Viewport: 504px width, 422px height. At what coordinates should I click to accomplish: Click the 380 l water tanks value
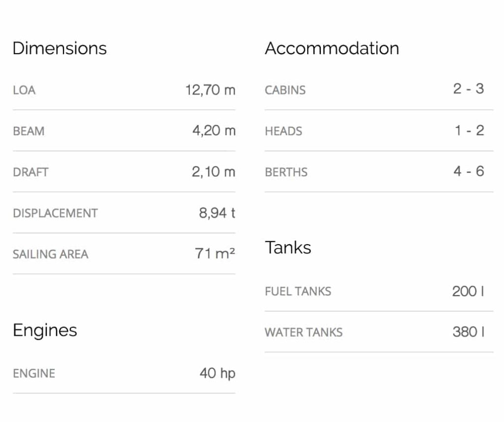tap(468, 331)
